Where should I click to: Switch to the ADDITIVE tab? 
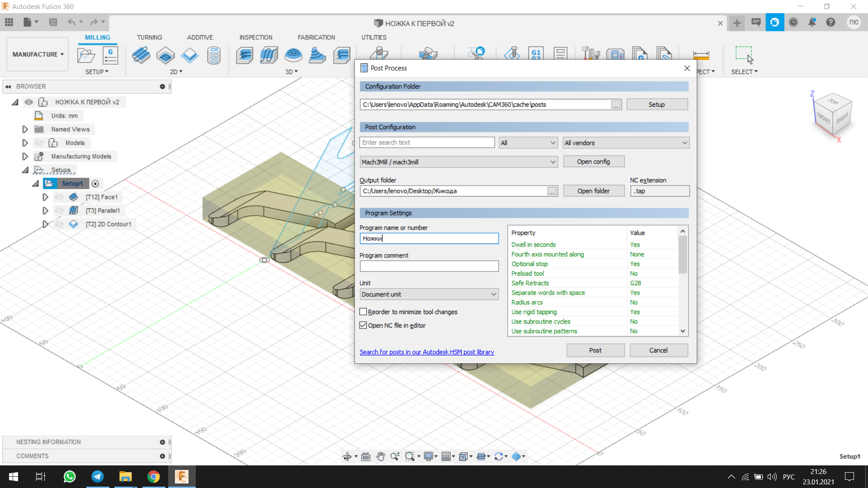point(200,38)
